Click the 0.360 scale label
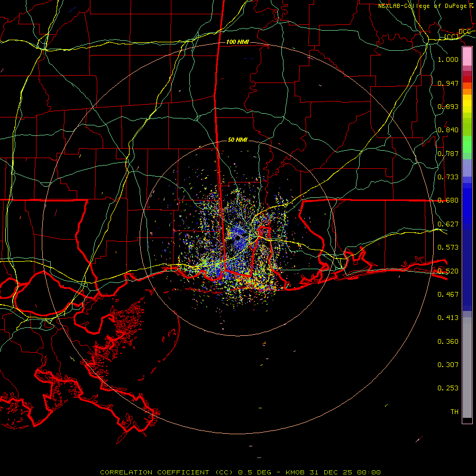476x476 pixels. click(x=448, y=342)
